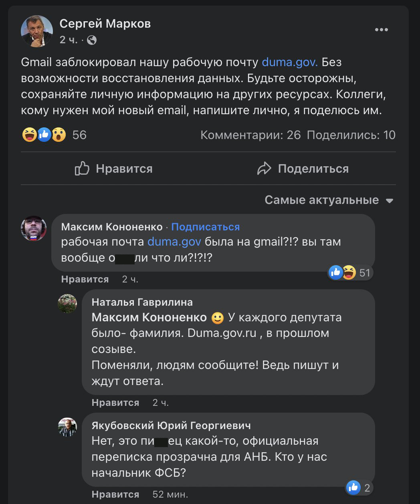Viewport: 420px width, 504px height.
Task: Like Якубовский's reply via Нравится
Action: (115, 494)
